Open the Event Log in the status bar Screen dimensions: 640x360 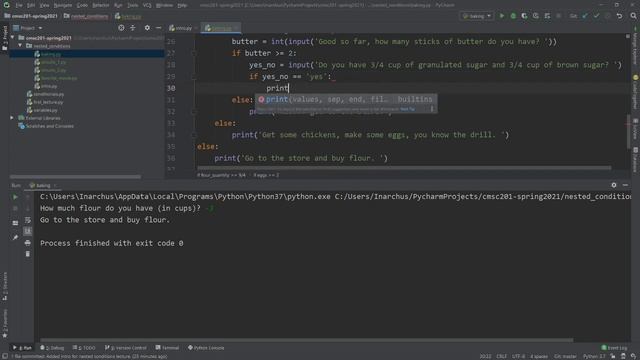tap(614, 348)
